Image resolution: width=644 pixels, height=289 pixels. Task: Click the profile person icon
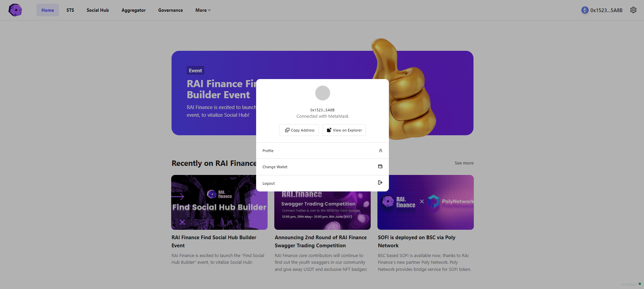tap(380, 151)
